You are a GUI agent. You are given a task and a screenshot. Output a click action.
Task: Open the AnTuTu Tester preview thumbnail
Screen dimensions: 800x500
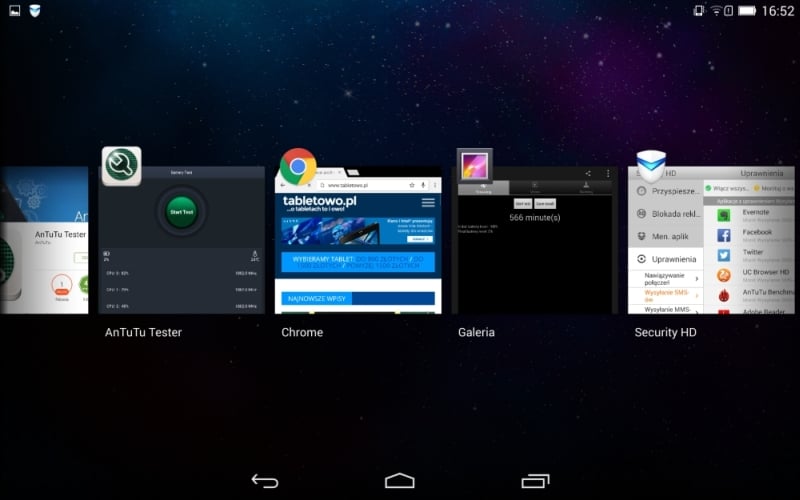pyautogui.click(x=181, y=240)
